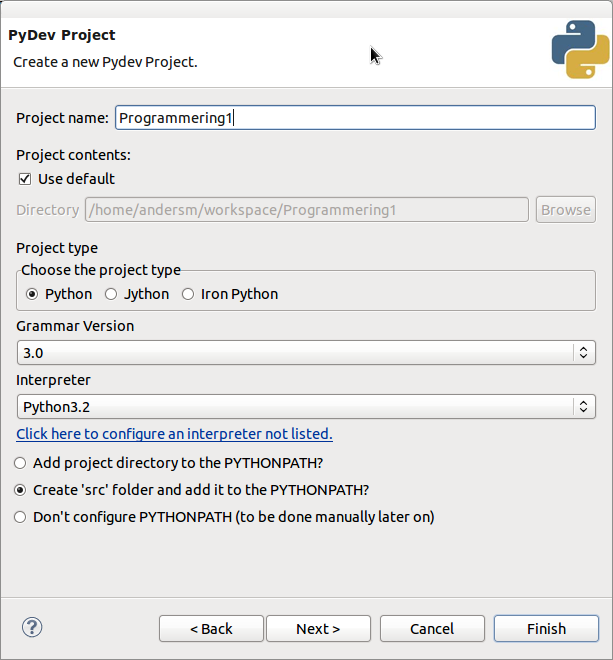Viewport: 613px width, 660px height.
Task: Choose Create 'src' folder option
Action: coord(20,490)
